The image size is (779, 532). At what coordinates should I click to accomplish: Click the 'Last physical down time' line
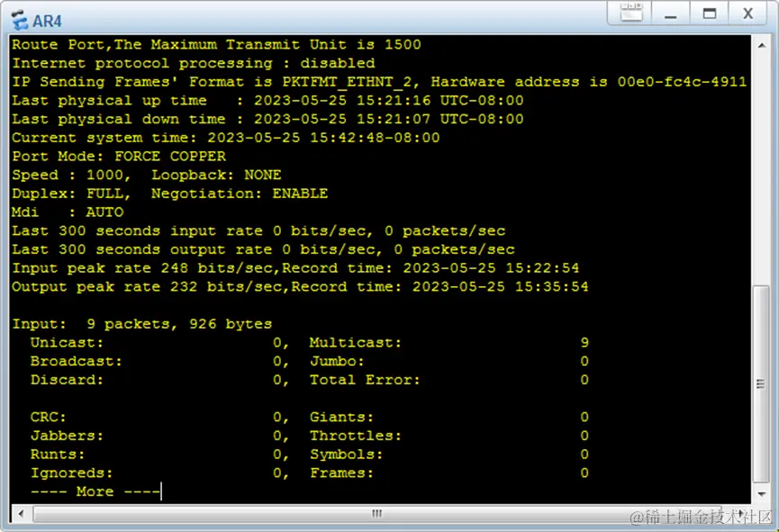(267, 119)
